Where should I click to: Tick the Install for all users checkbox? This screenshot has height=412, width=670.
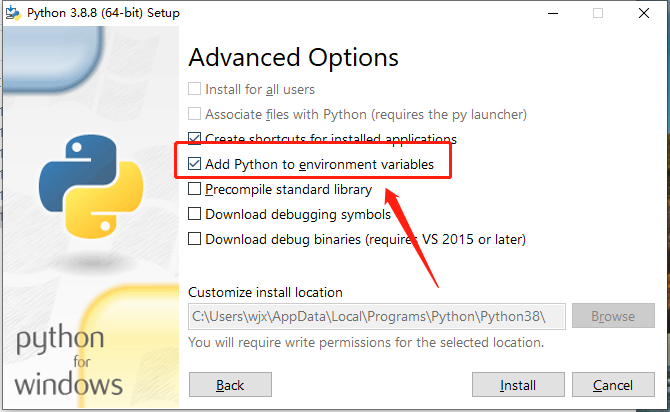(195, 89)
